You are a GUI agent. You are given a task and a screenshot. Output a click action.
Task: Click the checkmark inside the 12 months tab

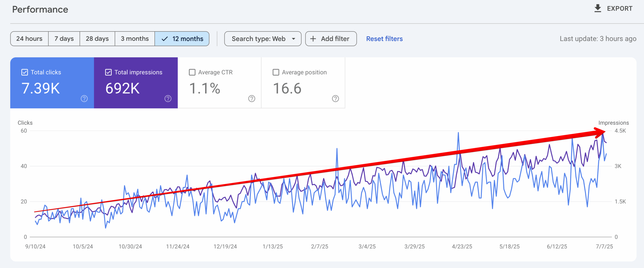[165, 39]
